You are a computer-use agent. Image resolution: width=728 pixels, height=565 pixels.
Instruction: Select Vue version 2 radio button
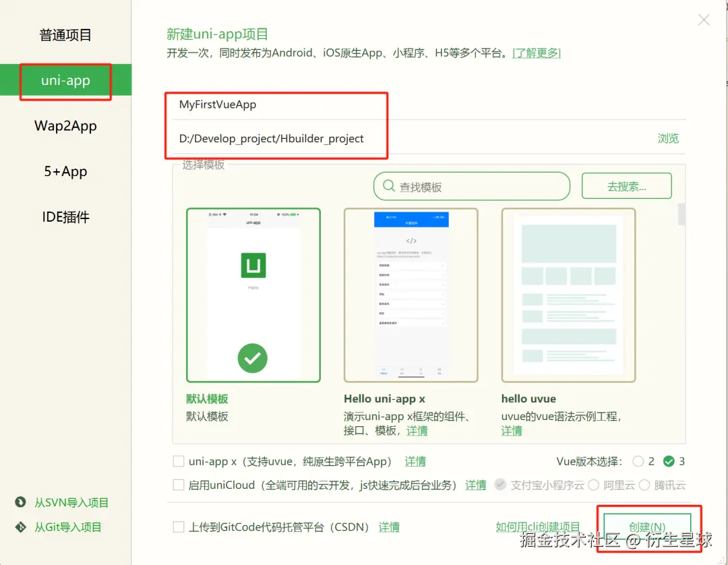tap(638, 461)
